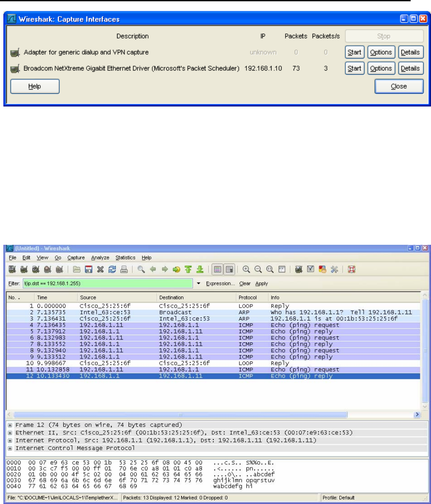Select packet 10 LOOP Reply row
This screenshot has width=431, height=504.
[x=213, y=363]
